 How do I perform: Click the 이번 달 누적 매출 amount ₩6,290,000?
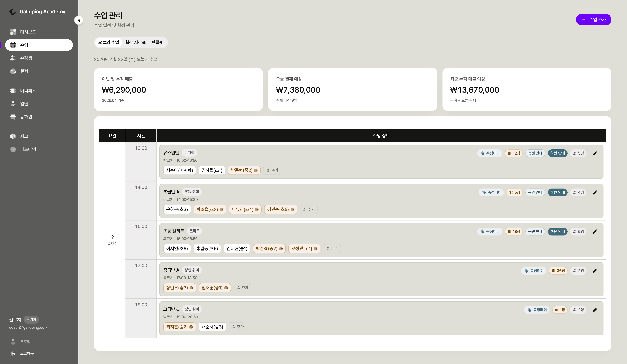click(124, 90)
